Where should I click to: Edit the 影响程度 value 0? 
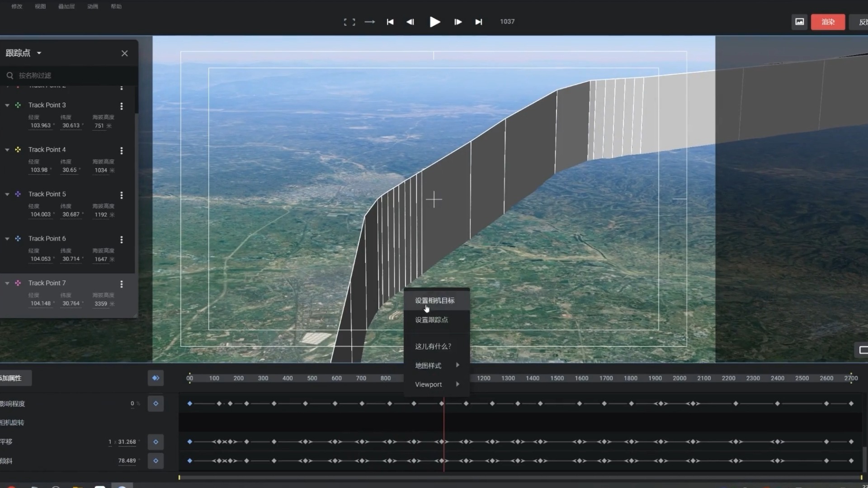tap(132, 404)
